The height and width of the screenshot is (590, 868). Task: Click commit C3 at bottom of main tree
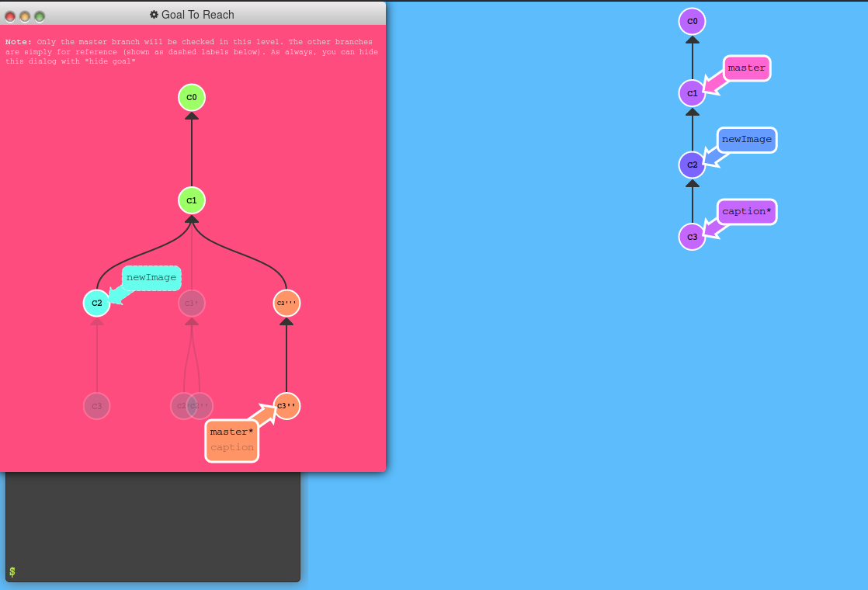pyautogui.click(x=690, y=236)
